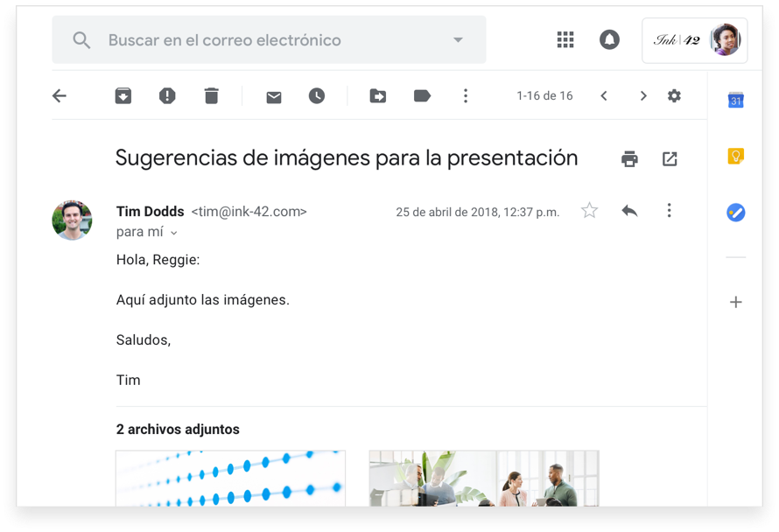The width and height of the screenshot is (779, 532).
Task: Click the search mail input field
Action: pos(271,40)
